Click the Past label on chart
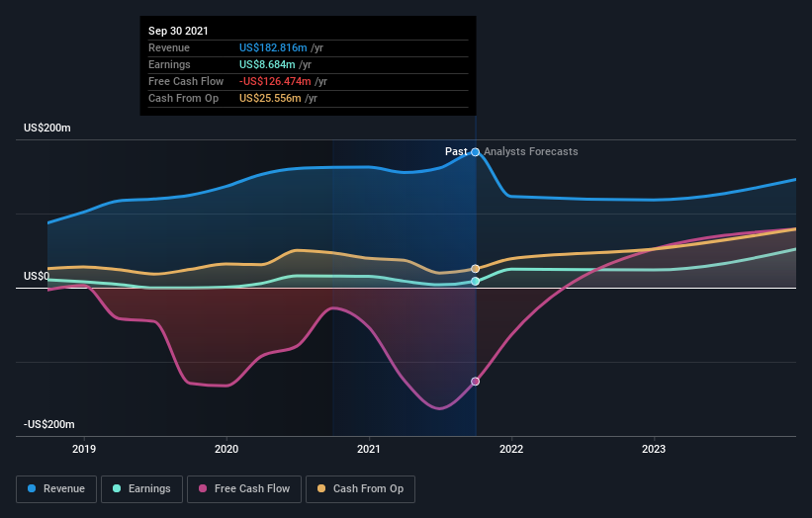 point(456,151)
